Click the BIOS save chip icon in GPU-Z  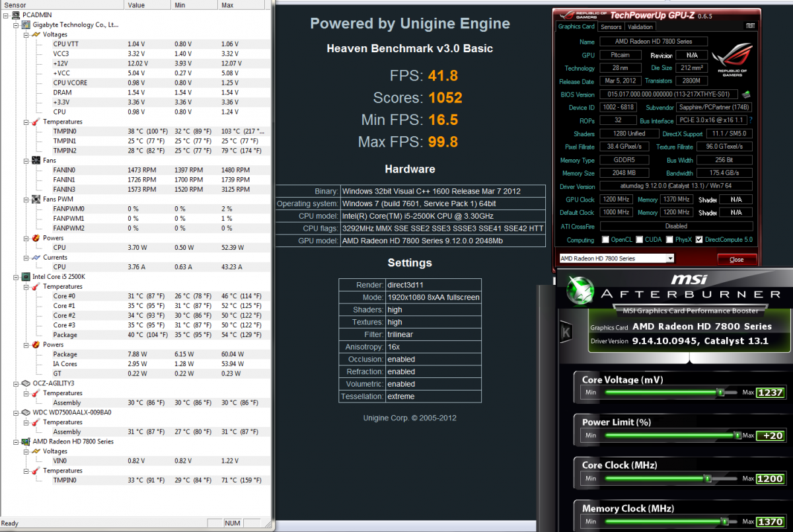746,95
